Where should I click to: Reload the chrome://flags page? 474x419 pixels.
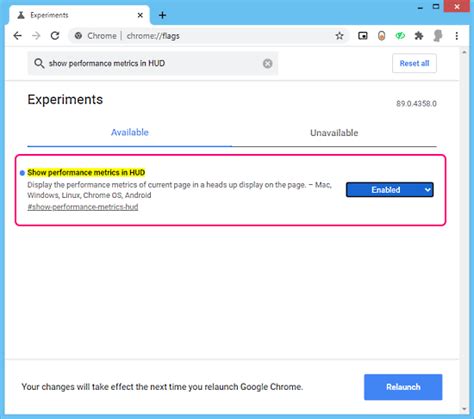click(x=55, y=36)
